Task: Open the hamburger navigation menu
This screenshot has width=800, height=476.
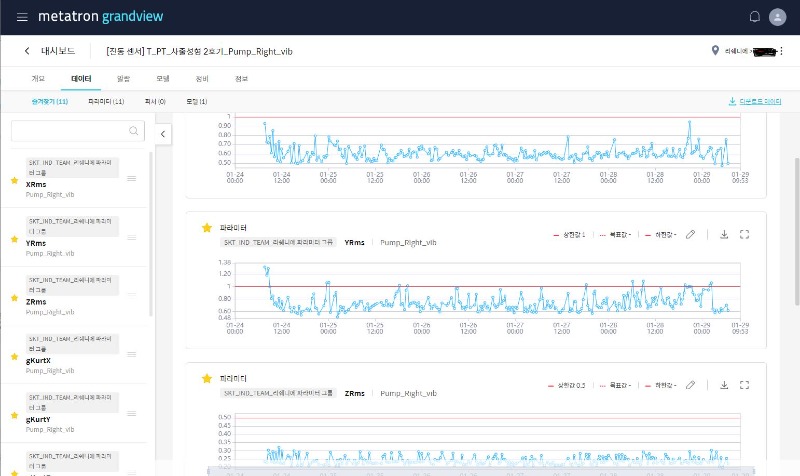Action: tap(22, 17)
